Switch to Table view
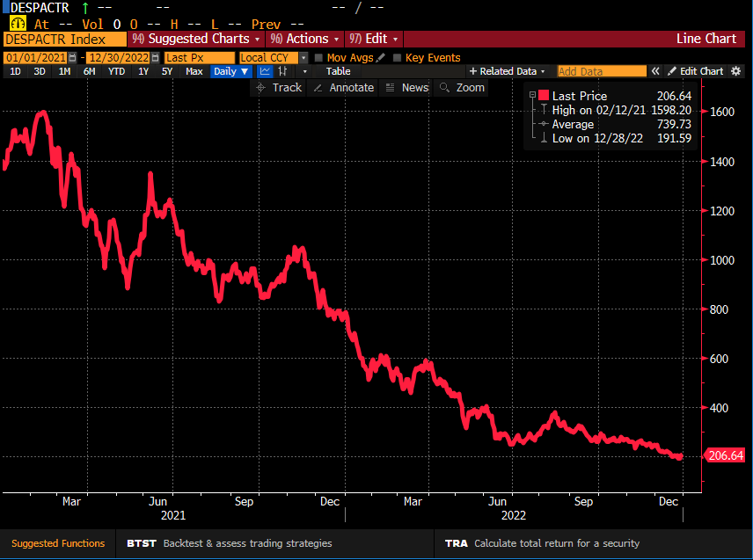 338,71
